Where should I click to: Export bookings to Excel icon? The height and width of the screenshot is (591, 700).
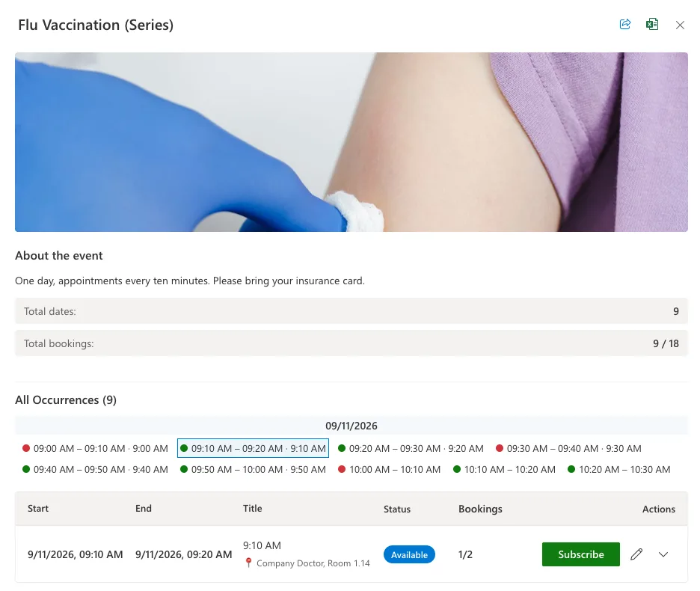pyautogui.click(x=652, y=24)
